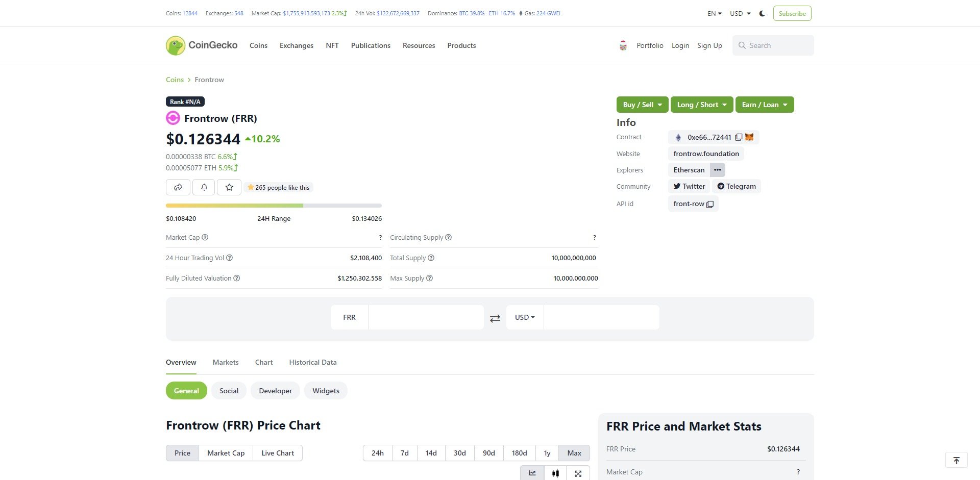This screenshot has width=980, height=480.
Task: Open the Publications menu
Action: tap(371, 45)
